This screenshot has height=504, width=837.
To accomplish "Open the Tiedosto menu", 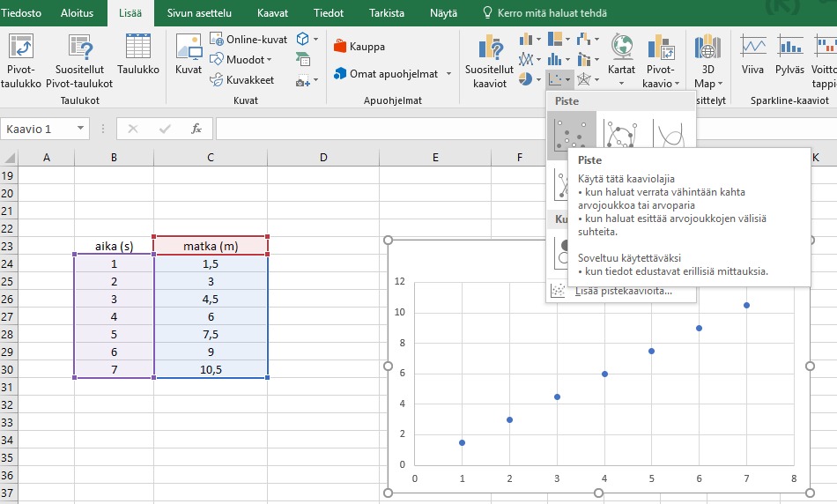I will (x=21, y=13).
